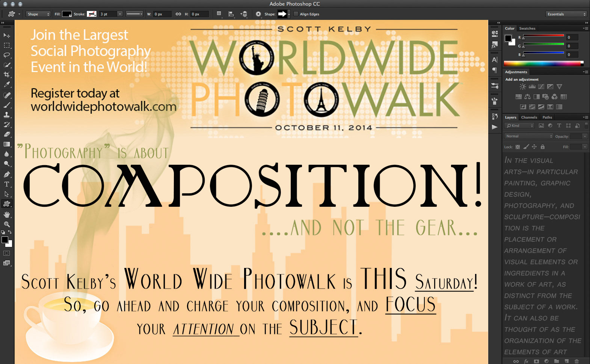Select the Eyedropper tool
Screen dimensions: 590x364
click(7, 84)
